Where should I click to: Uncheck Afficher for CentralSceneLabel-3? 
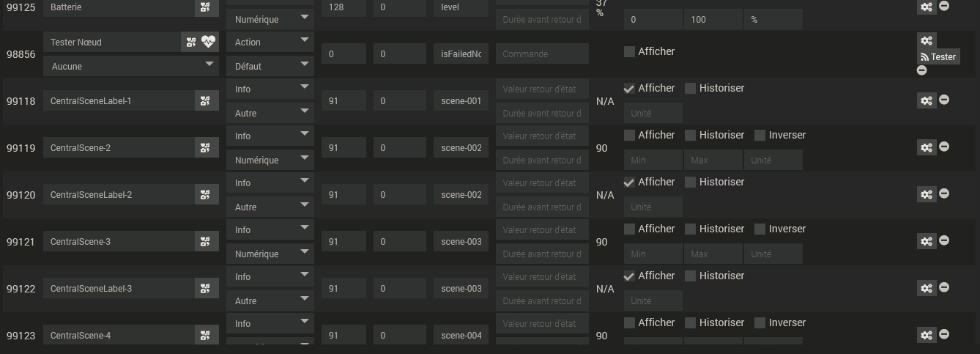629,276
